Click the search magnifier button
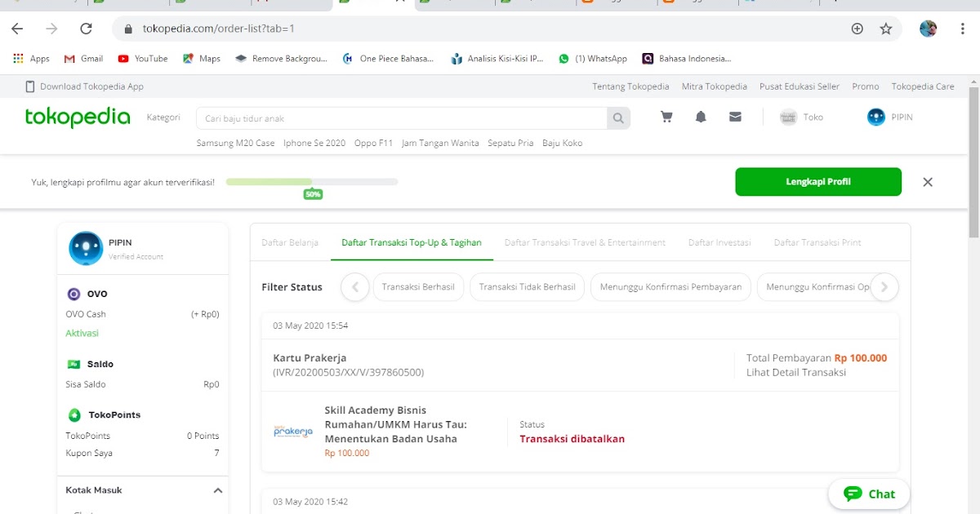 click(x=618, y=118)
